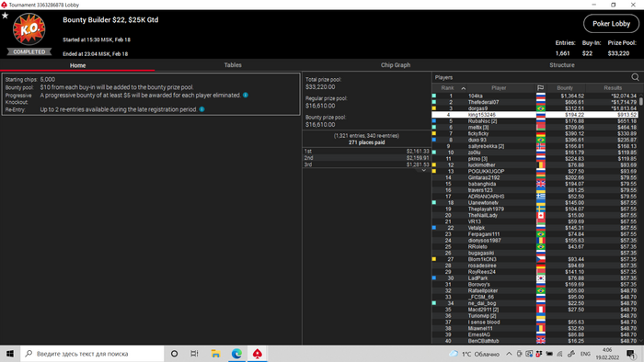Viewport: 644px width, 362px height.
Task: Click the Re-Entry info icon
Action: [x=201, y=109]
